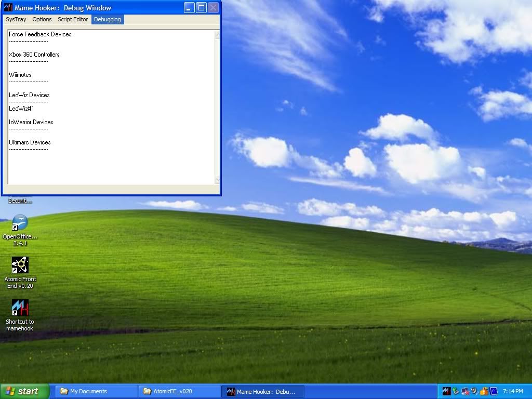This screenshot has height=399, width=532.
Task: Click the blue monitor tray icon
Action: 494,392
